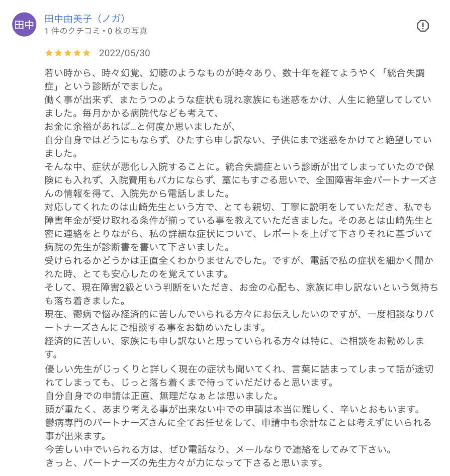Click the report review exclamation icon
450x476 pixels.
[423, 26]
